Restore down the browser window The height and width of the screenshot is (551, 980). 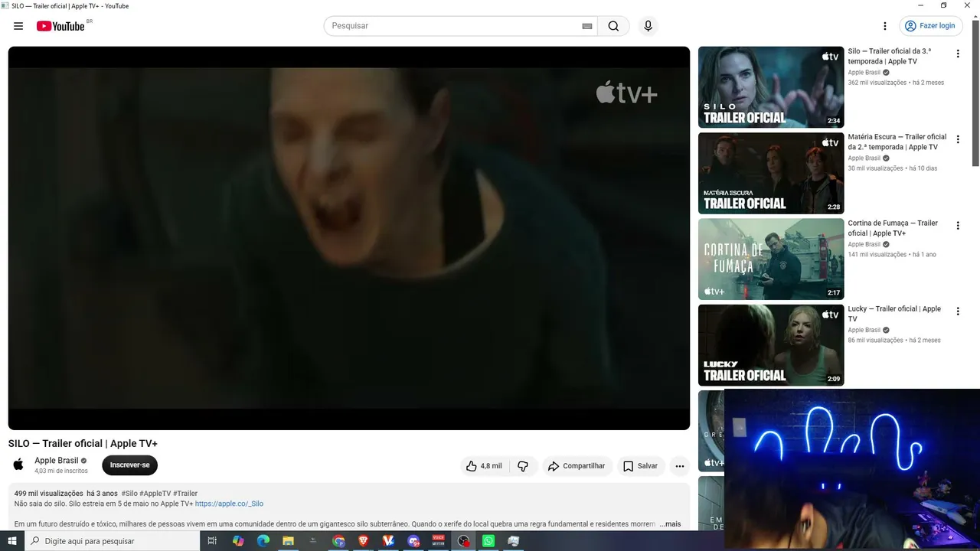tap(943, 5)
